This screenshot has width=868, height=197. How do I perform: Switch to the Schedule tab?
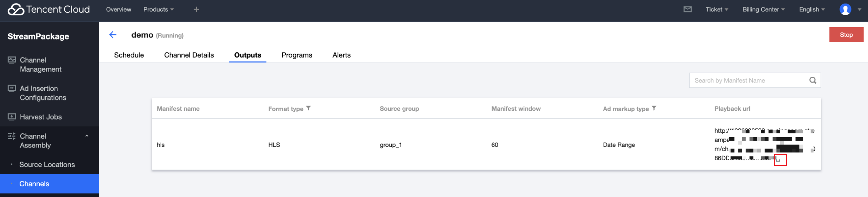coord(129,55)
